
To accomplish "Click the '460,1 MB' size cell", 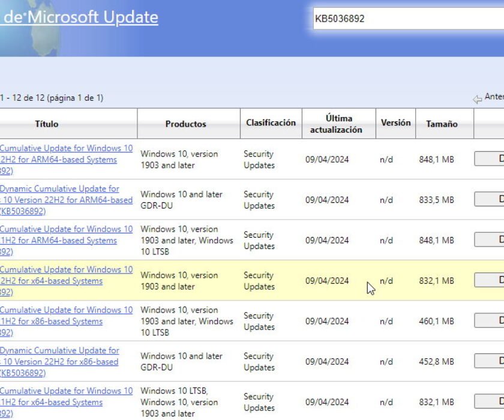I will tap(437, 322).
